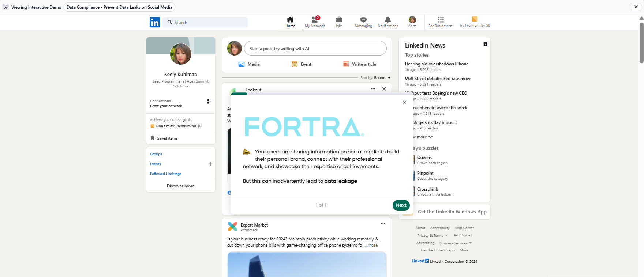Open Wall Street debates Fed rate story
Screen dimensions: 644x277
438,79
